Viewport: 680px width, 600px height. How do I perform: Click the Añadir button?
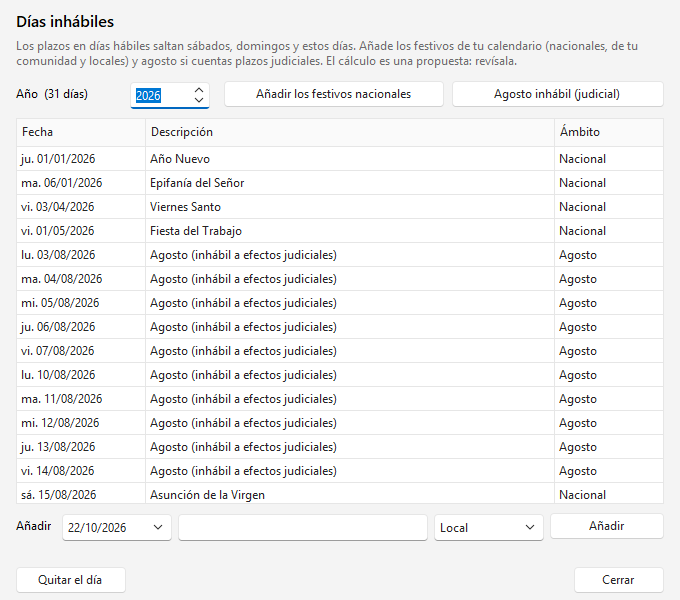[607, 526]
